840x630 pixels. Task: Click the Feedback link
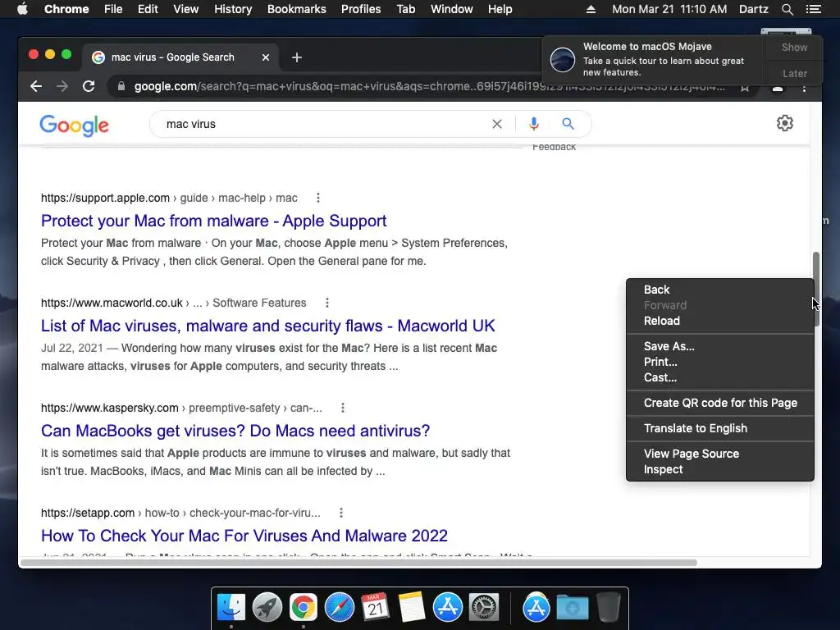click(x=554, y=147)
